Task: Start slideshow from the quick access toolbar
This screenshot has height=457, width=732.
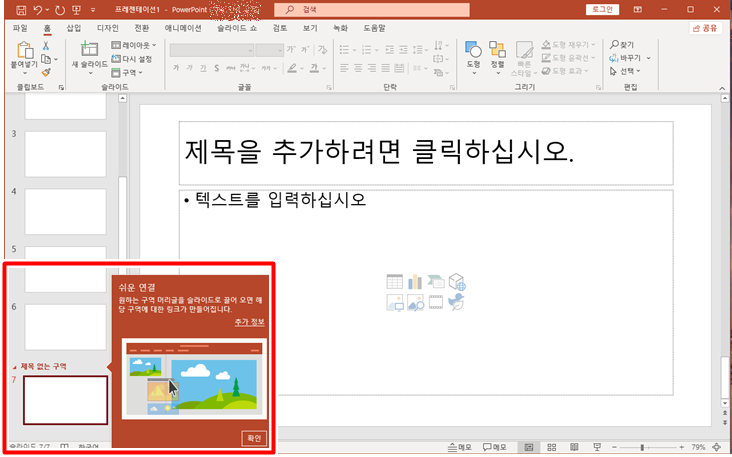Action: pyautogui.click(x=77, y=9)
